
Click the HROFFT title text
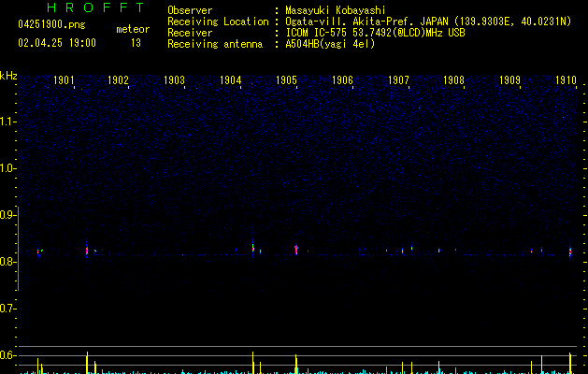(95, 7)
